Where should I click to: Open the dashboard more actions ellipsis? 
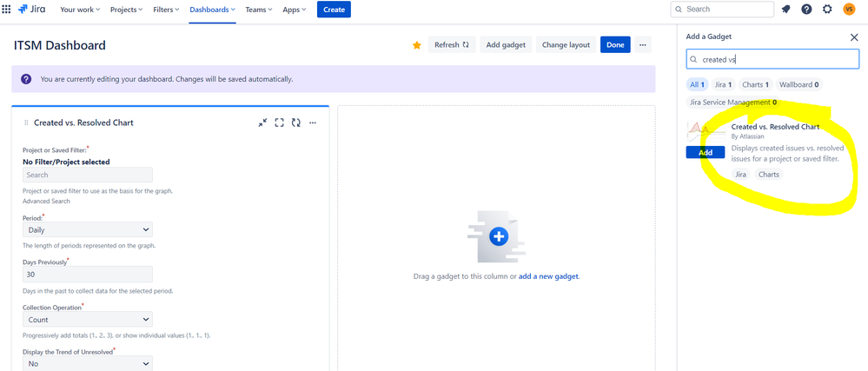coord(643,45)
